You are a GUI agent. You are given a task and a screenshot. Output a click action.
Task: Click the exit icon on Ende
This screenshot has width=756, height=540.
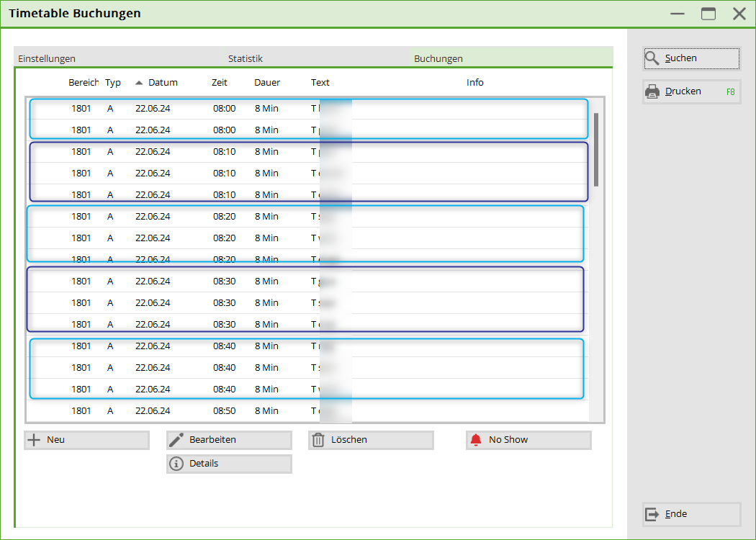652,514
